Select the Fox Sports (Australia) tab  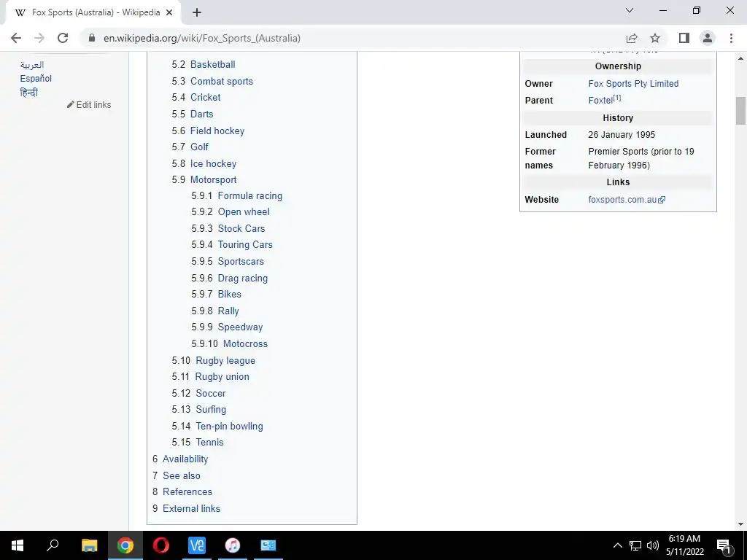tap(93, 12)
